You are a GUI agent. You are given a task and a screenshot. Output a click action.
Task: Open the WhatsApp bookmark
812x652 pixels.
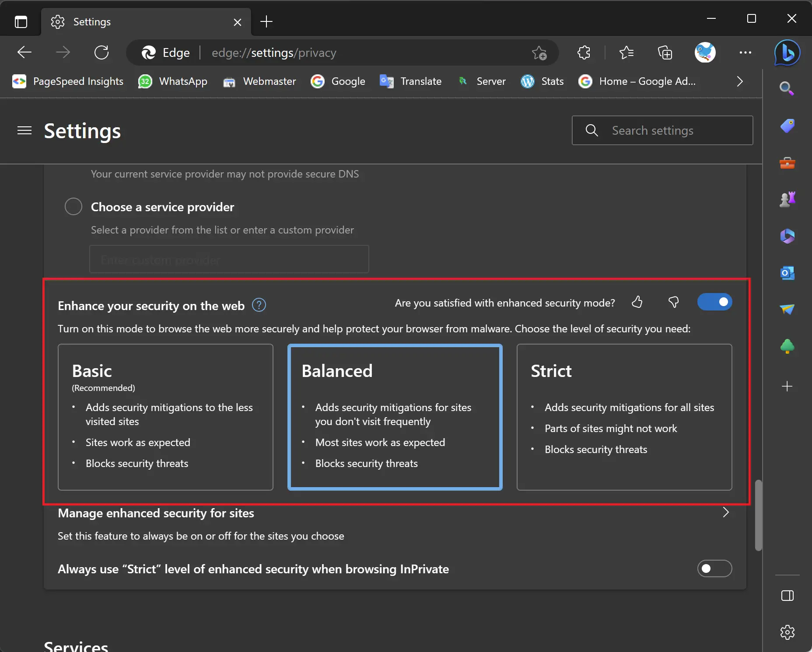tap(173, 81)
